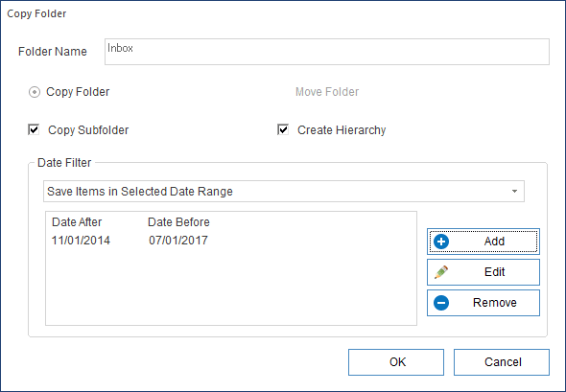
Task: Select the 07/01/2017 Date Before value
Action: point(178,241)
